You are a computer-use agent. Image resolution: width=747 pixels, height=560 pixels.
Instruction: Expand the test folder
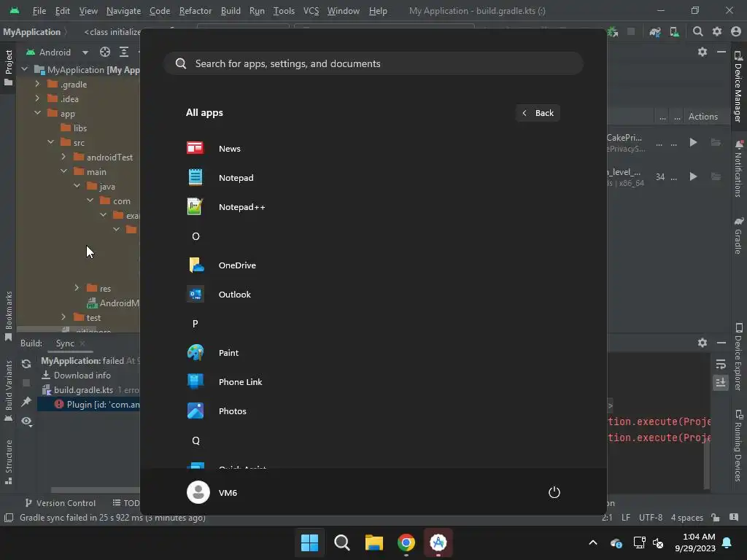point(63,317)
